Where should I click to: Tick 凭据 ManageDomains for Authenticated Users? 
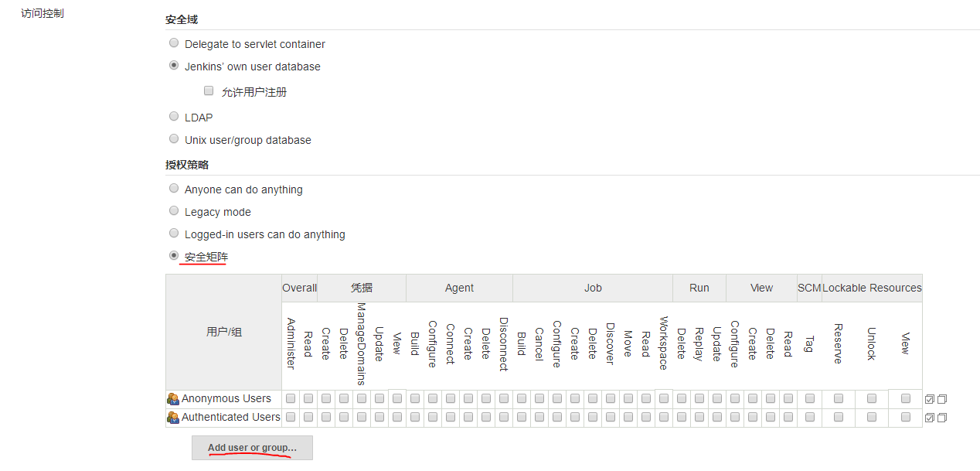coord(362,417)
